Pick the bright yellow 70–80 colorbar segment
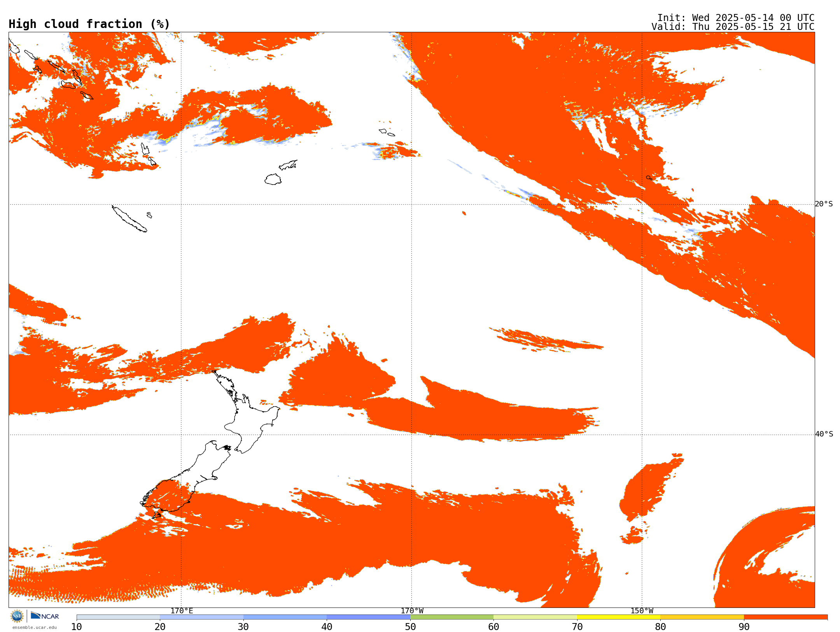This screenshot has height=632, width=840. click(619, 617)
